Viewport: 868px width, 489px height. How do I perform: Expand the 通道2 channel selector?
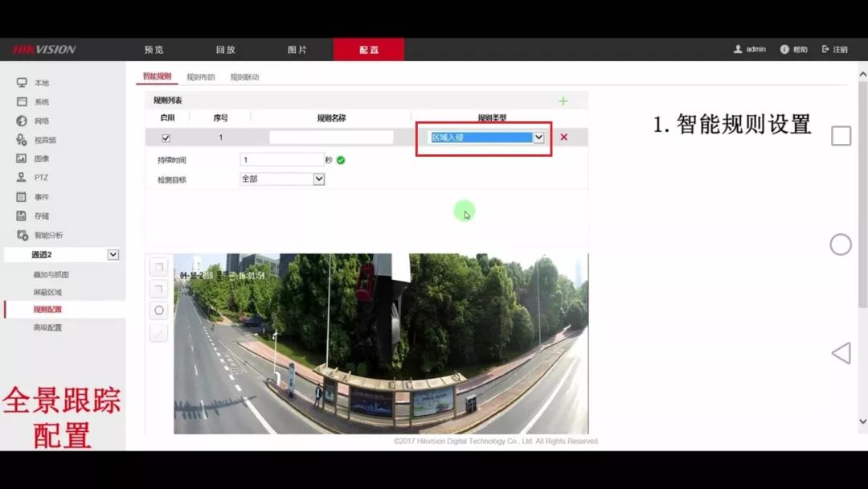(x=113, y=254)
